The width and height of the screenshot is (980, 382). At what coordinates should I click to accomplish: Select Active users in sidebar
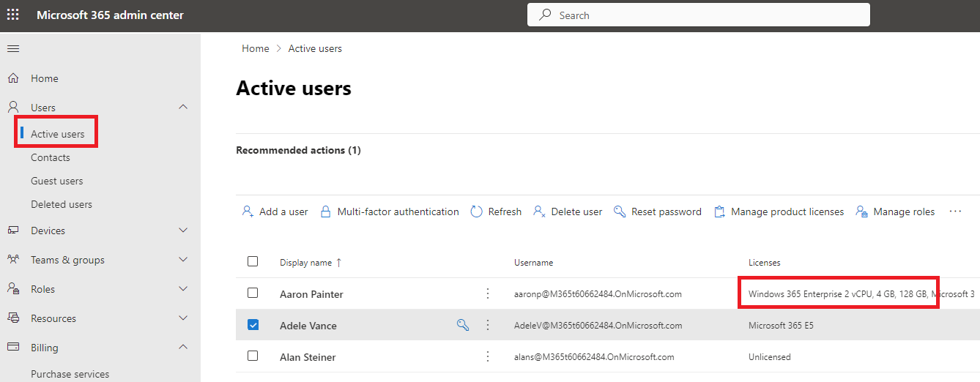(x=57, y=134)
